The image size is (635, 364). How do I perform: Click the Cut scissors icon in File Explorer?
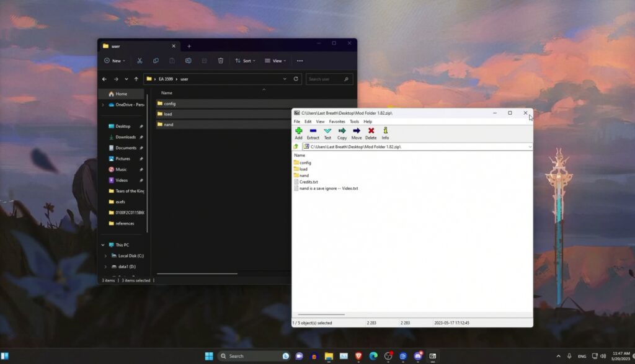click(140, 61)
